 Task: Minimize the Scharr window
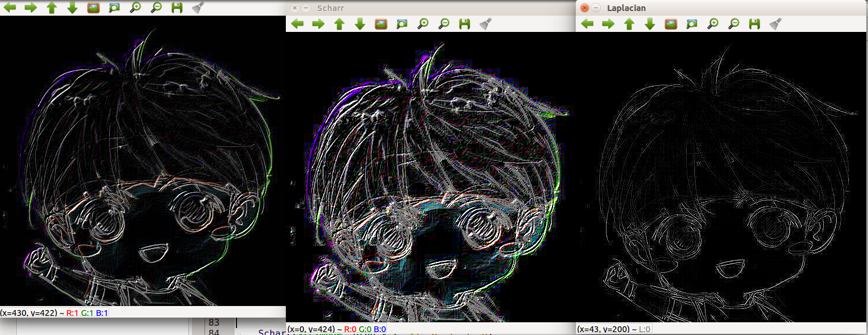tap(306, 8)
